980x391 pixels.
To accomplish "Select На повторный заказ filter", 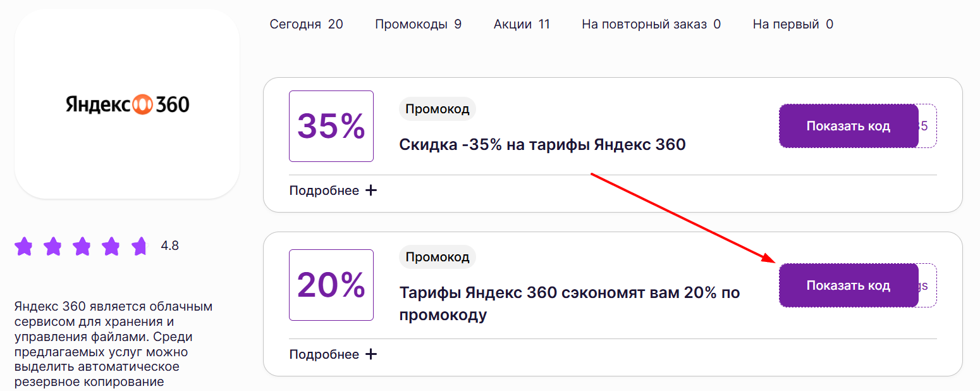I will pyautogui.click(x=650, y=23).
